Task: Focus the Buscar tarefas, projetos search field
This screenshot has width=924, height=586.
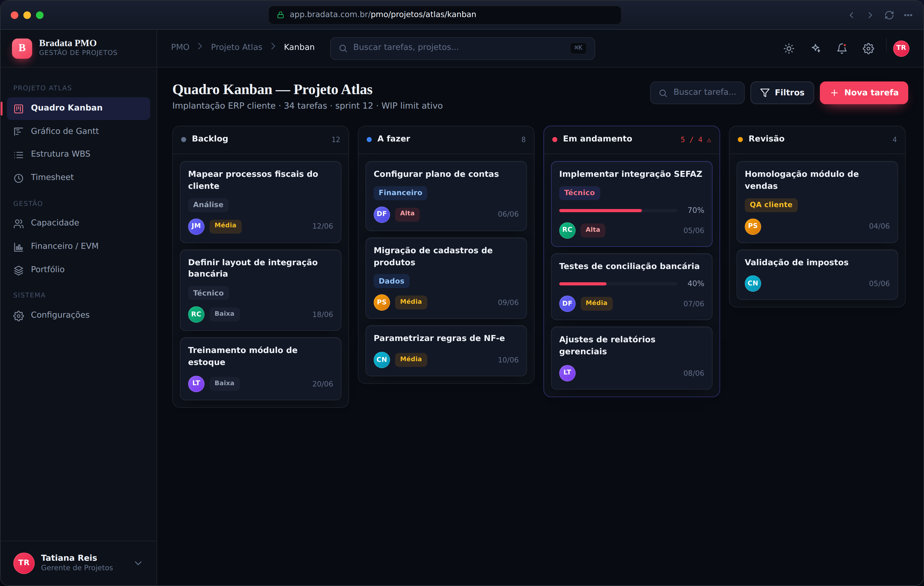Action: 462,48
